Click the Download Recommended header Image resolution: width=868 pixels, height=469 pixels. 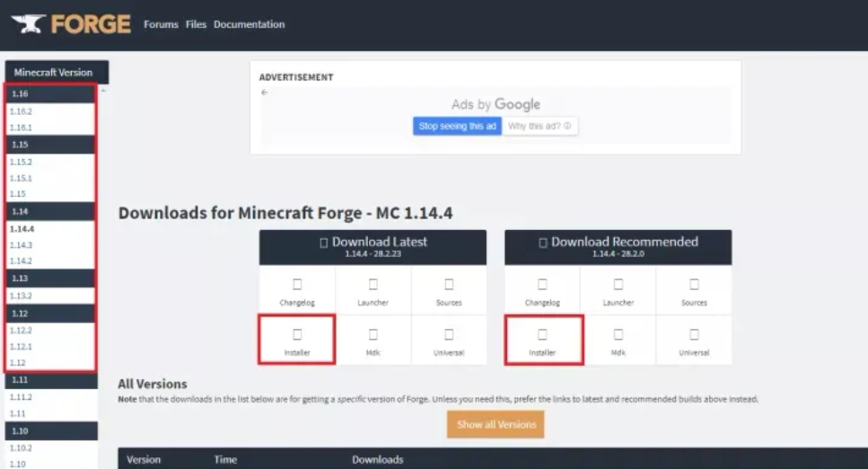pyautogui.click(x=618, y=247)
